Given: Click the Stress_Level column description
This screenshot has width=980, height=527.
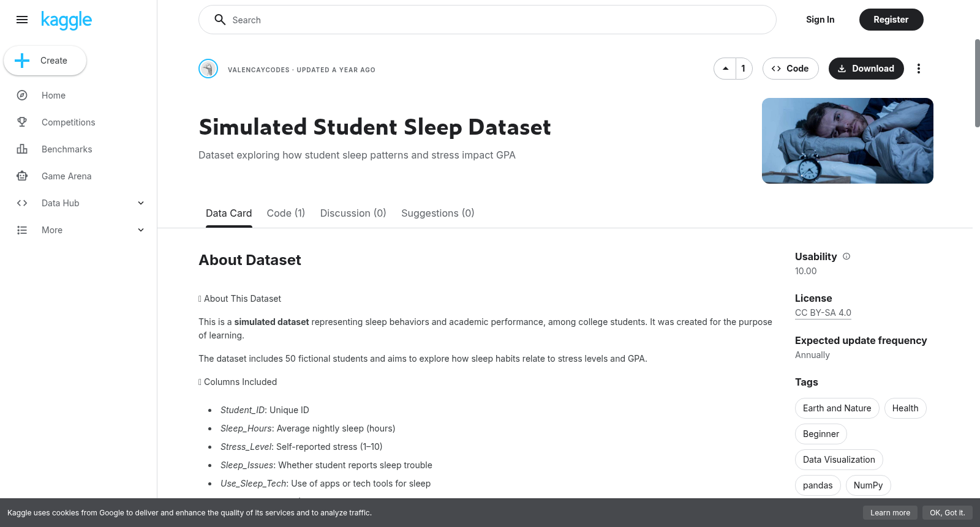Looking at the screenshot, I should point(301,447).
